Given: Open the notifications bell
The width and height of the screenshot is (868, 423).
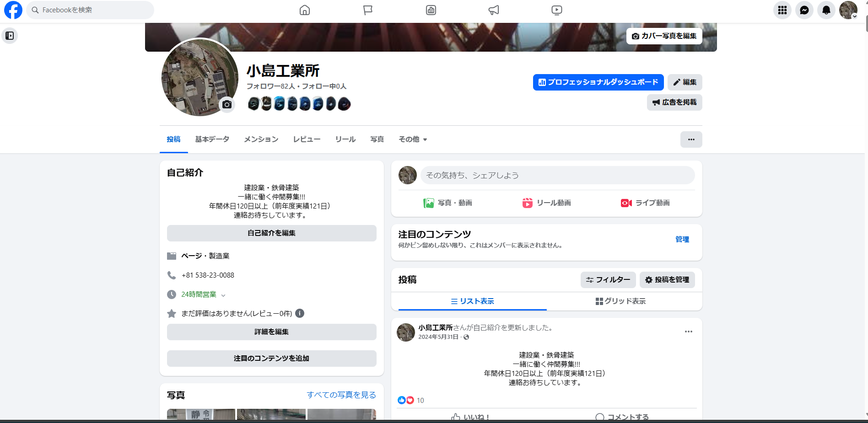Looking at the screenshot, I should (826, 10).
